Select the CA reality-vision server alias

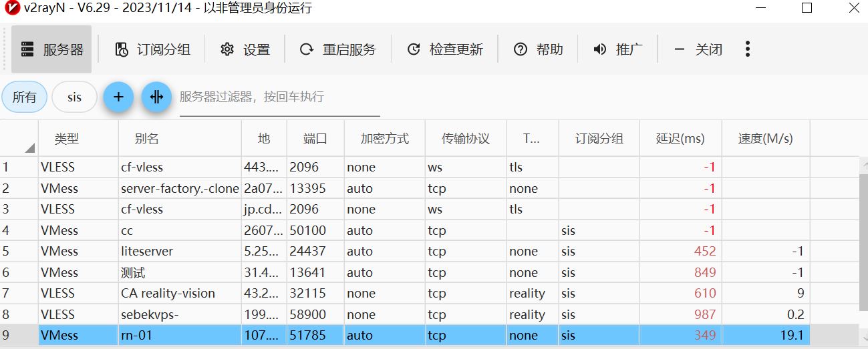168,294
